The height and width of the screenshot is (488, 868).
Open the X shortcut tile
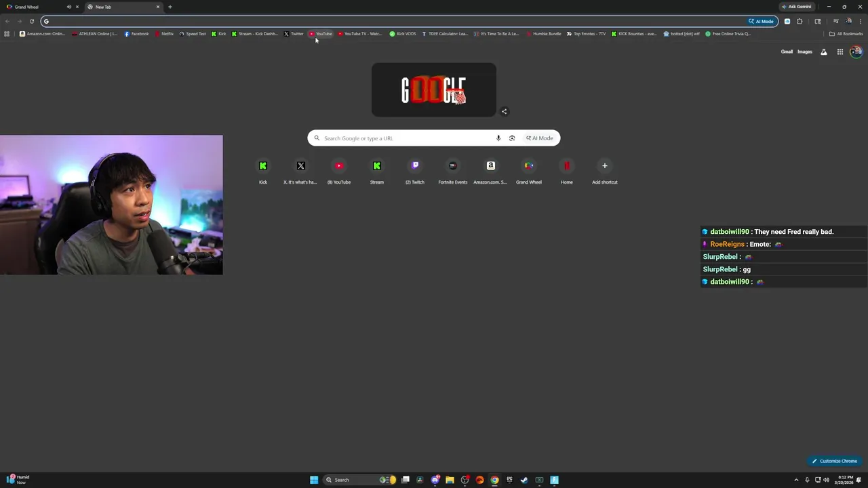[x=301, y=171]
